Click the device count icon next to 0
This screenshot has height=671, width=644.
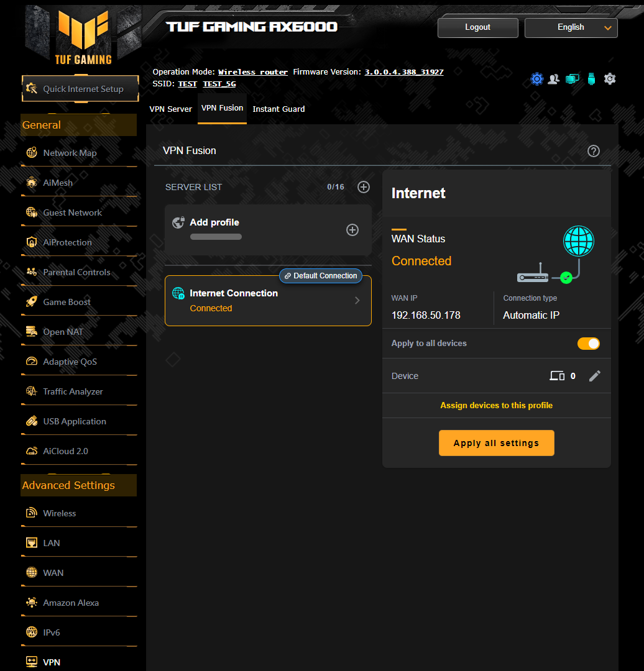tap(557, 376)
